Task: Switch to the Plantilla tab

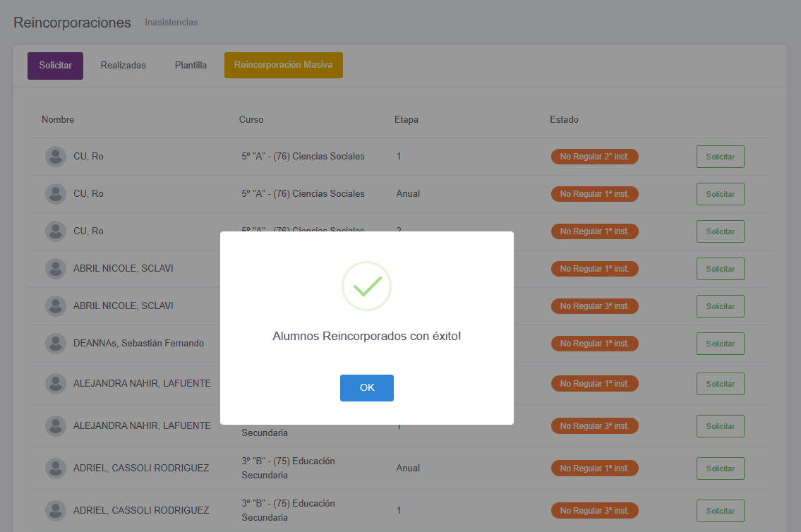Action: pos(191,66)
